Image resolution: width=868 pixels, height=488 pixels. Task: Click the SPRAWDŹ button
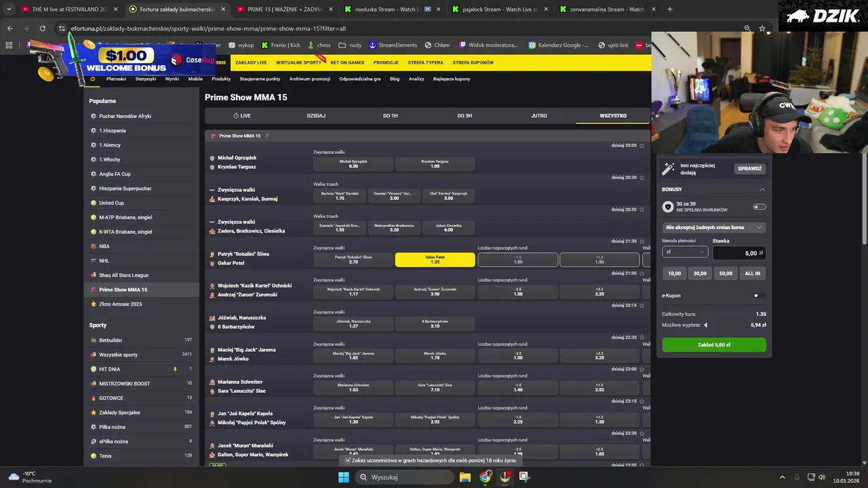[x=750, y=168]
